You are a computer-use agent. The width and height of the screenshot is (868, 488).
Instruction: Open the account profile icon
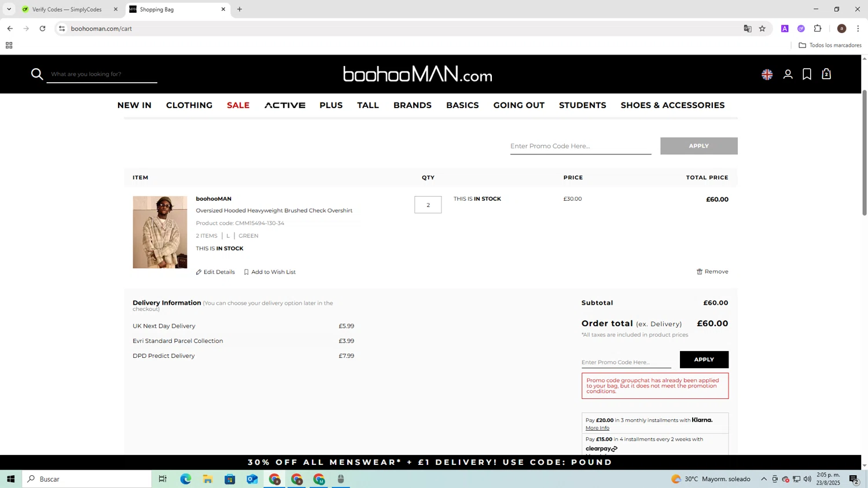tap(788, 74)
